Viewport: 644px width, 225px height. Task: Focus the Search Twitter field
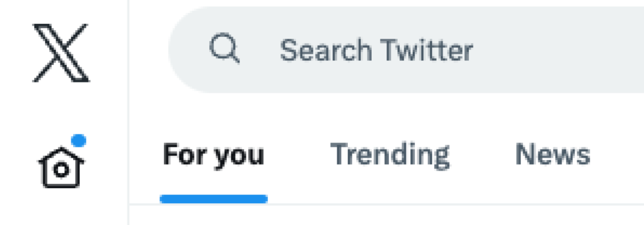pyautogui.click(x=415, y=50)
